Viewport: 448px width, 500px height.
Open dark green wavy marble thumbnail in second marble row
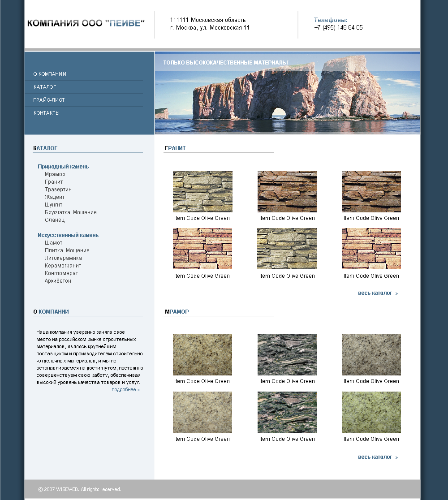(x=287, y=412)
